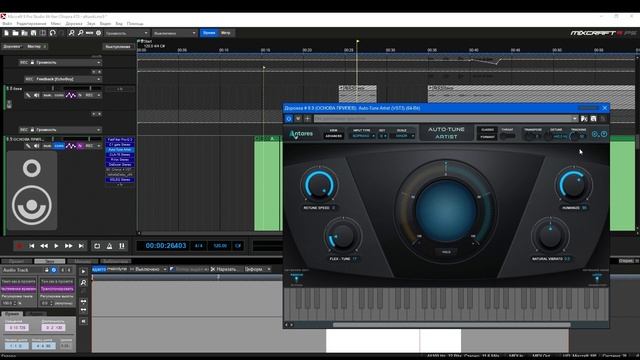Rewind to start of project
This screenshot has height=360, width=640.
click(x=32, y=246)
